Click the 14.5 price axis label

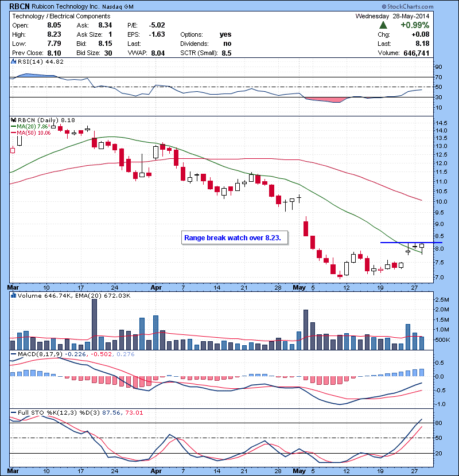pos(441,123)
